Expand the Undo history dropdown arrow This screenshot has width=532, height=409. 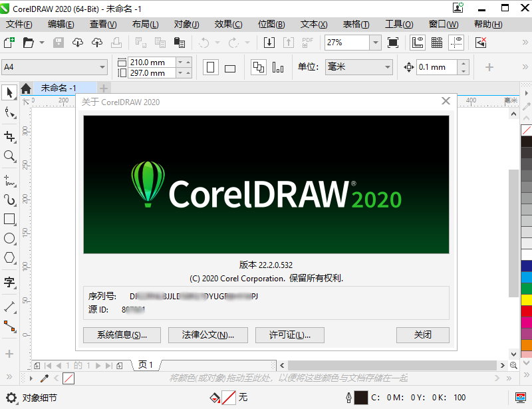pos(217,43)
